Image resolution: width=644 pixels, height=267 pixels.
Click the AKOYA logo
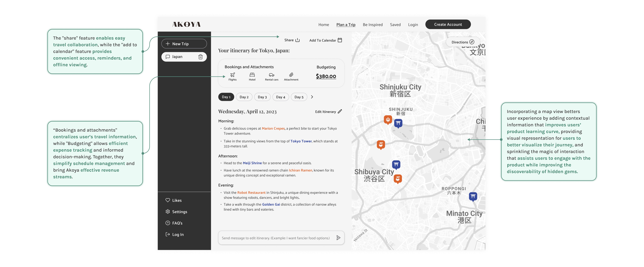[x=186, y=24]
